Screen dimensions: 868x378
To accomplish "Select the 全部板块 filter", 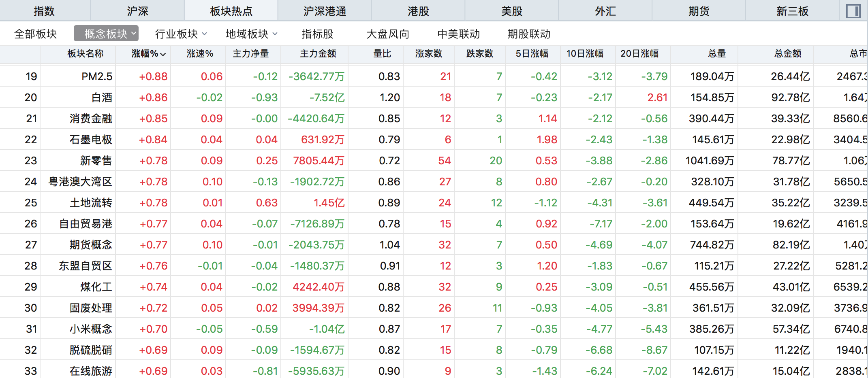I will pos(36,34).
